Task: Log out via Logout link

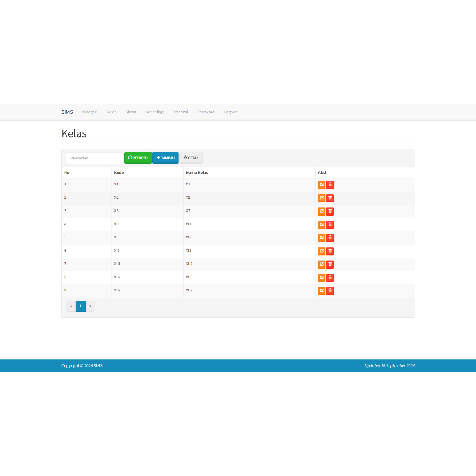Action: (x=230, y=112)
